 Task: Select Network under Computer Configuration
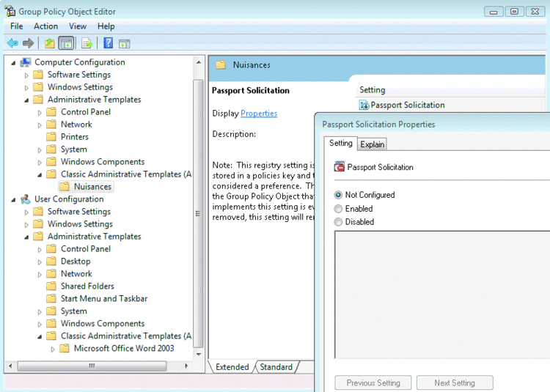pyautogui.click(x=76, y=125)
